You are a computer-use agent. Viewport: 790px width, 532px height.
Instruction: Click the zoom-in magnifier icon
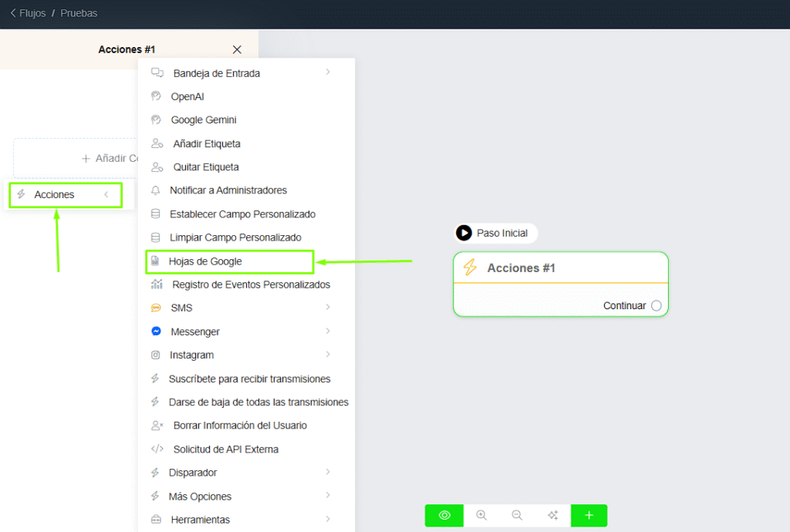[481, 515]
